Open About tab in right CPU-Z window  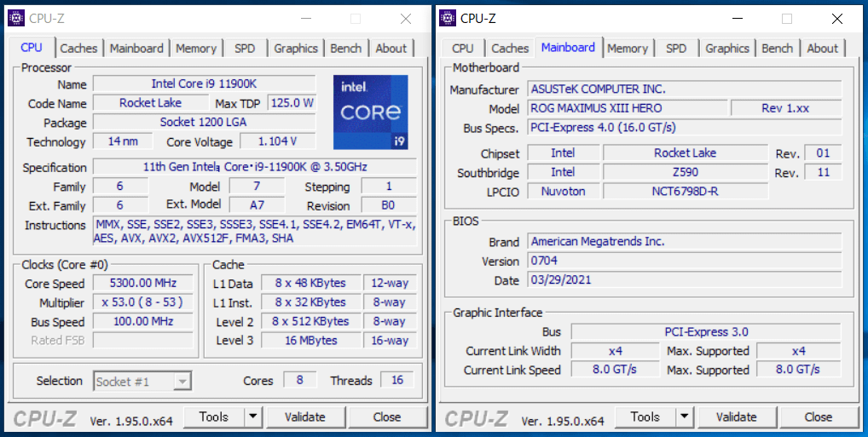tap(822, 48)
